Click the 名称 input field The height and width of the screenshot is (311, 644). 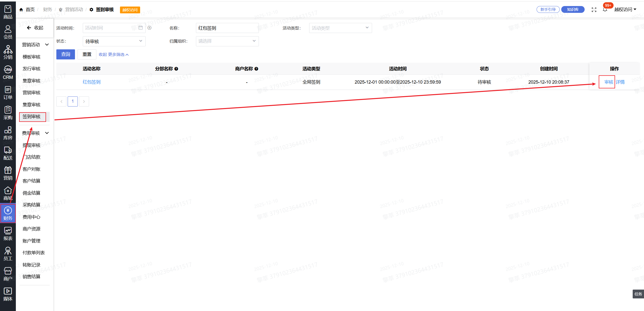click(227, 28)
